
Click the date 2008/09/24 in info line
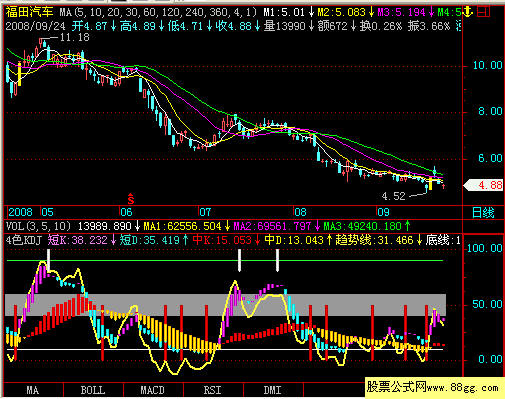click(36, 26)
